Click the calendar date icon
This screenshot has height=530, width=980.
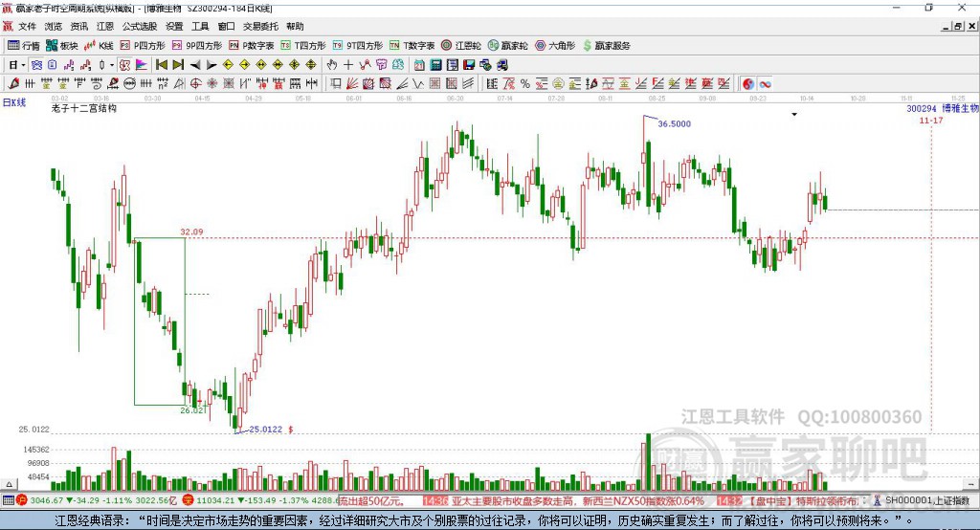coord(419,65)
